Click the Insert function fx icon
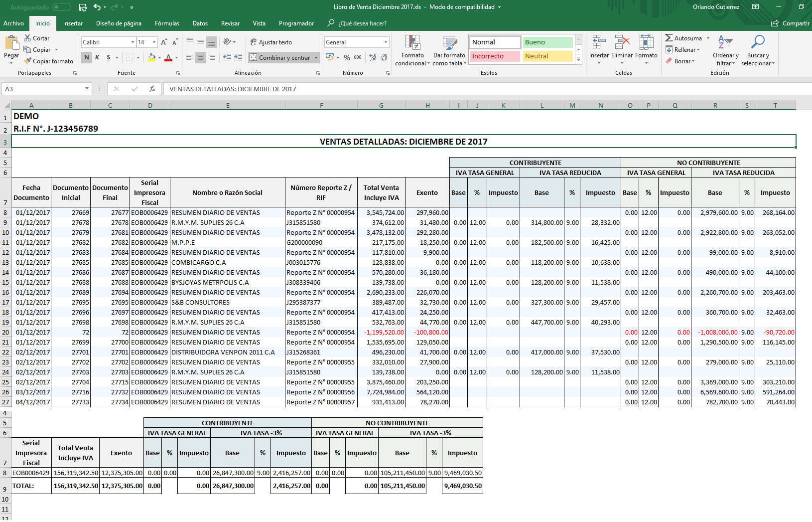This screenshot has height=522, width=812. pos(152,89)
